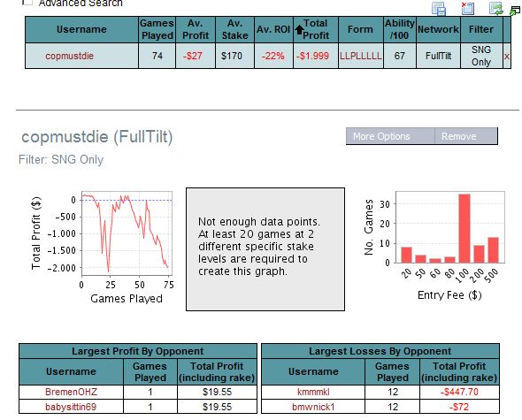Image resolution: width=522 pixels, height=420 pixels.
Task: Remove copmustdie row with the red x
Action: (x=507, y=57)
